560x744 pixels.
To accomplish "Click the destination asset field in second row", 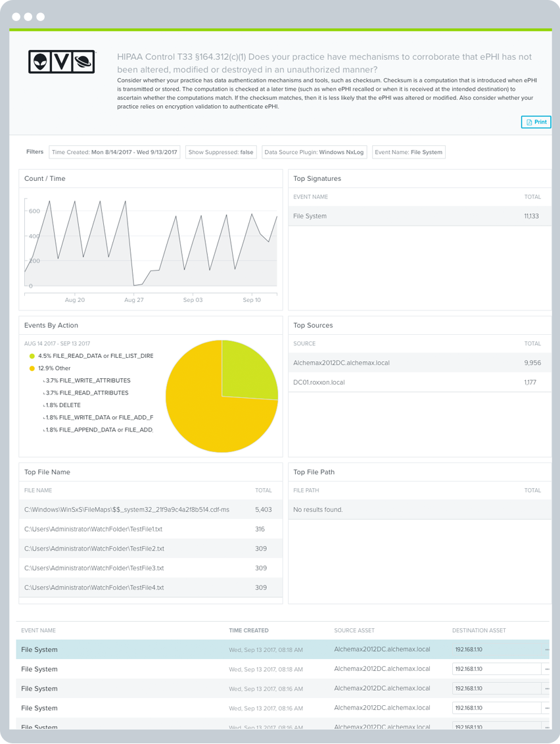I will click(496, 669).
